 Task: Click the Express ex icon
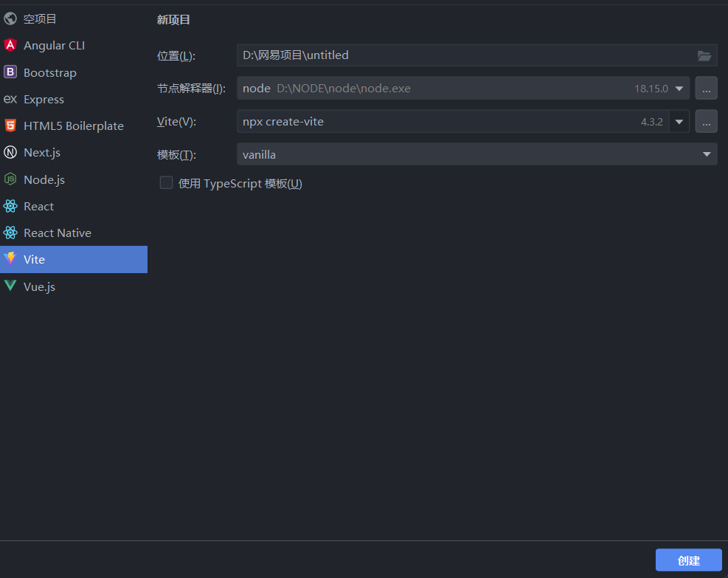pos(10,99)
